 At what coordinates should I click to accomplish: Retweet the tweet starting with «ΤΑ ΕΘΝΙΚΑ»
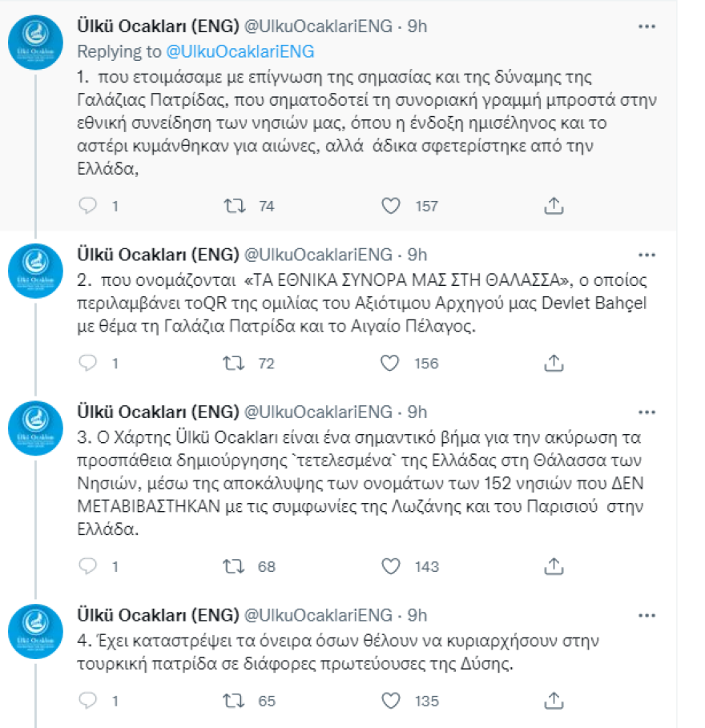coord(233,363)
